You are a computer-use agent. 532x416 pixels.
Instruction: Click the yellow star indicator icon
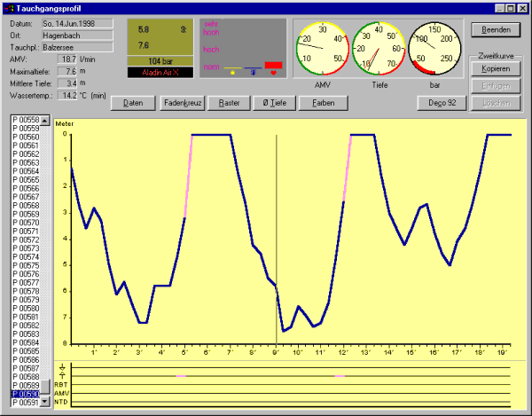point(232,72)
